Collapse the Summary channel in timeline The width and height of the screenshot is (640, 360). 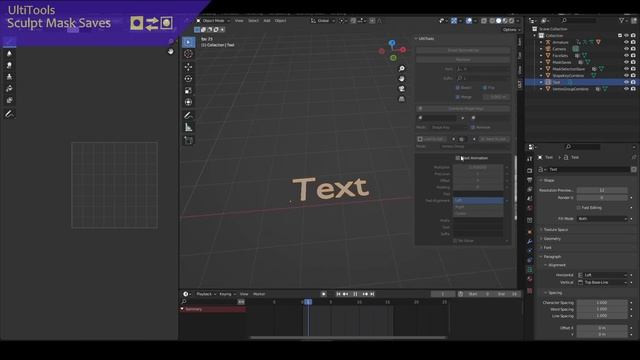pyautogui.click(x=182, y=309)
